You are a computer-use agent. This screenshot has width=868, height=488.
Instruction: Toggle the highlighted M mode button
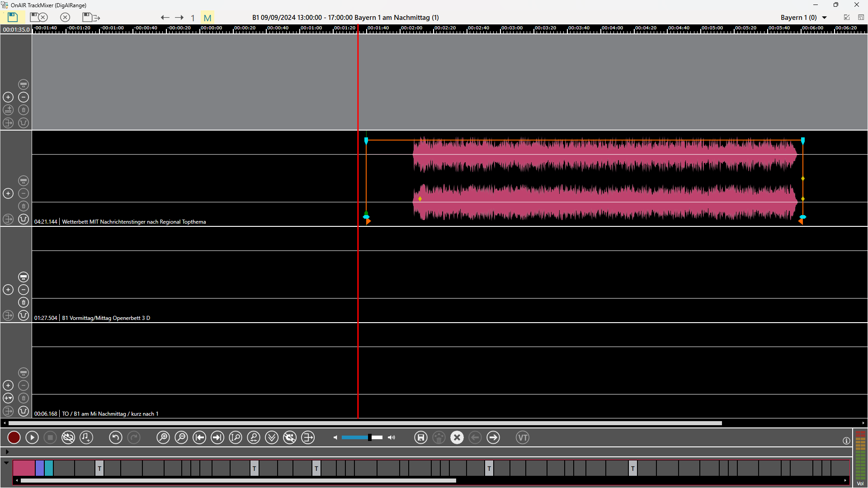click(x=208, y=18)
